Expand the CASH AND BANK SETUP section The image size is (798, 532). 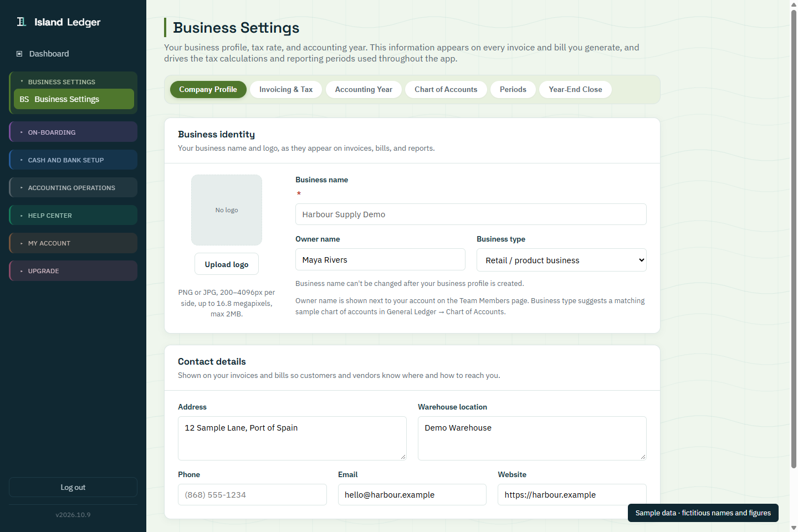point(73,160)
